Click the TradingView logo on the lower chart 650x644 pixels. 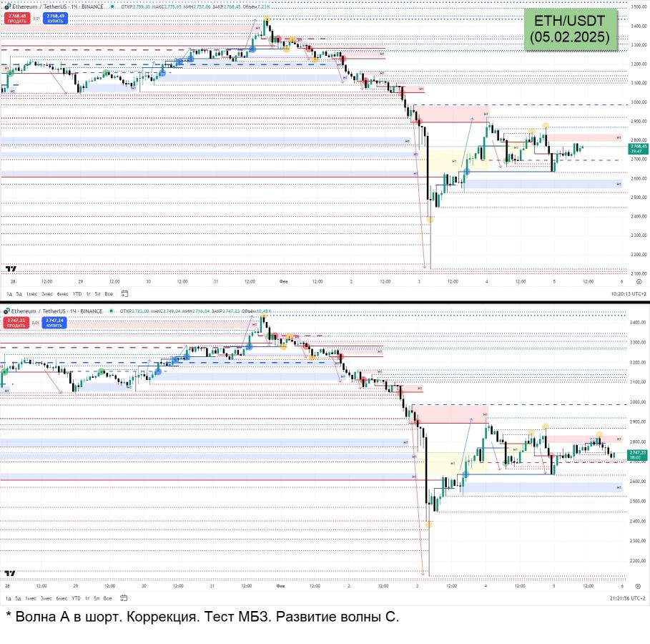(x=11, y=573)
